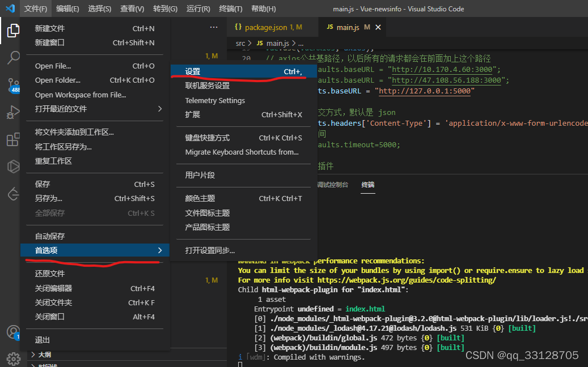
Task: Open the 终端(T) menu
Action: click(x=231, y=8)
